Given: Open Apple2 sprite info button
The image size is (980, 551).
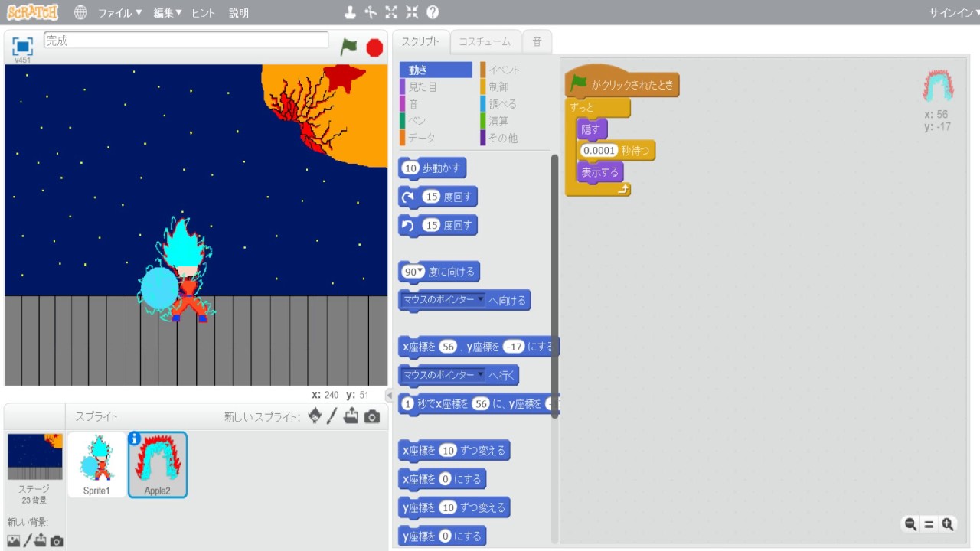Looking at the screenshot, I should (135, 439).
